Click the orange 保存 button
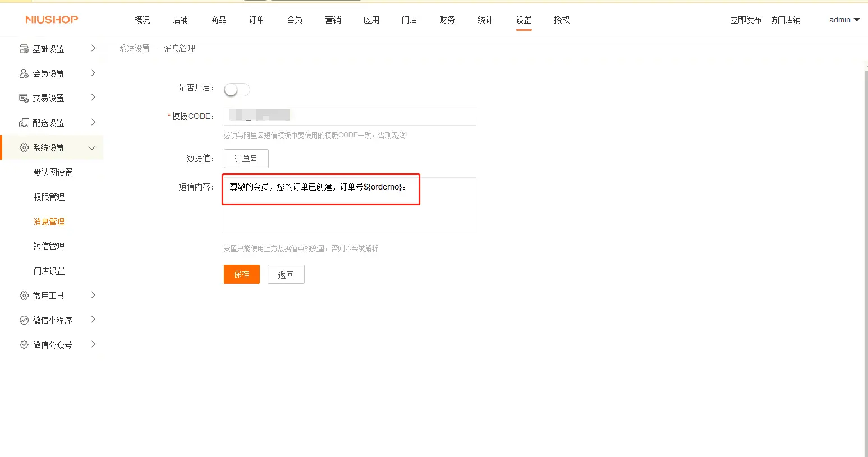Viewport: 868px width, 457px height. 241,274
